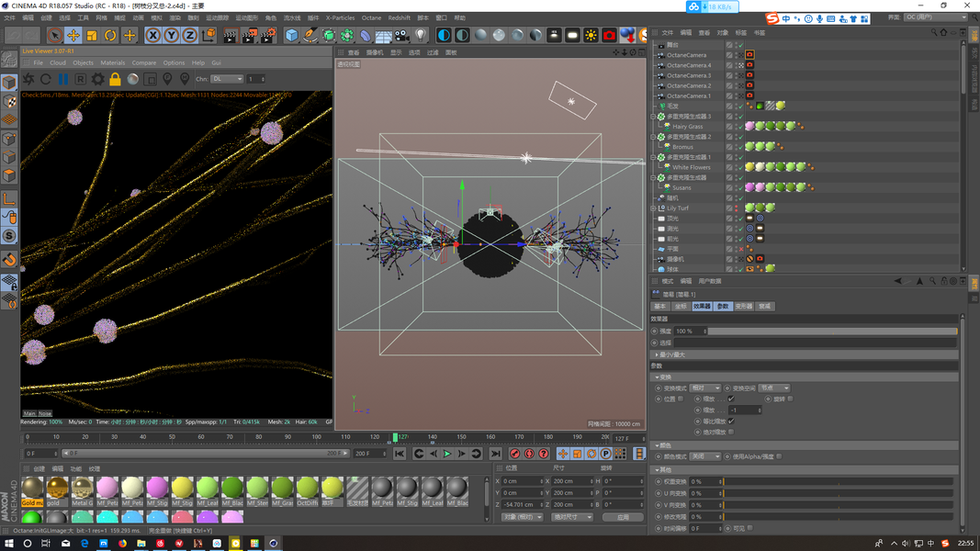Select the OctDiffuse material swatch
Viewport: 980px width, 551px height.
tap(307, 491)
